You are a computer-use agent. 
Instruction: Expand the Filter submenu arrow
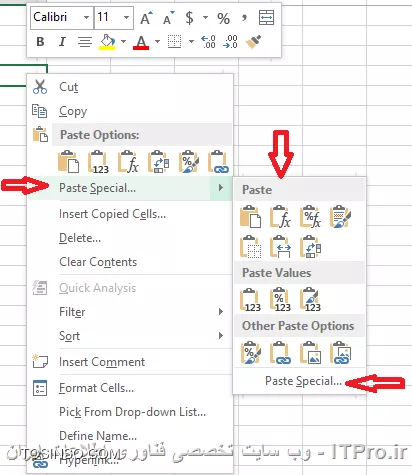pyautogui.click(x=221, y=311)
